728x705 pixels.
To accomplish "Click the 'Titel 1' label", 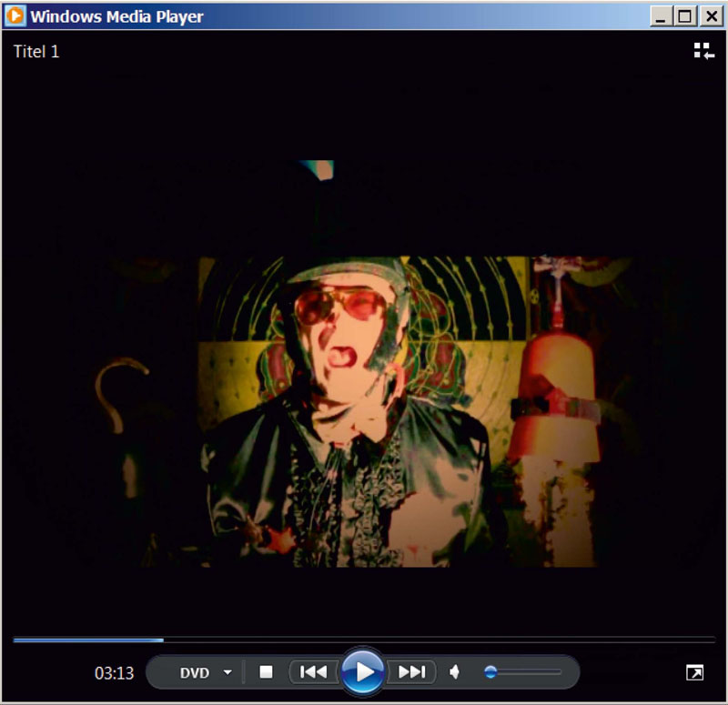I will click(x=36, y=52).
